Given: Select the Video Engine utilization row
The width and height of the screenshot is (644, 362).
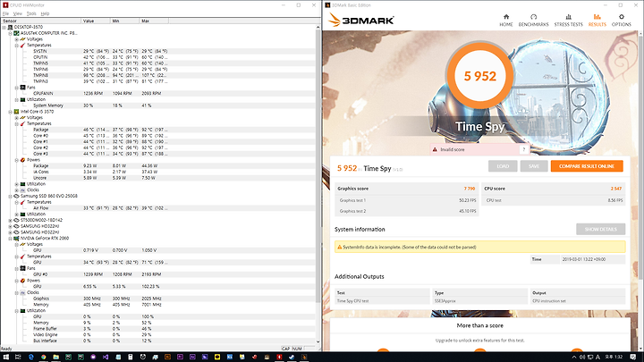Looking at the screenshot, I should click(x=159, y=335).
